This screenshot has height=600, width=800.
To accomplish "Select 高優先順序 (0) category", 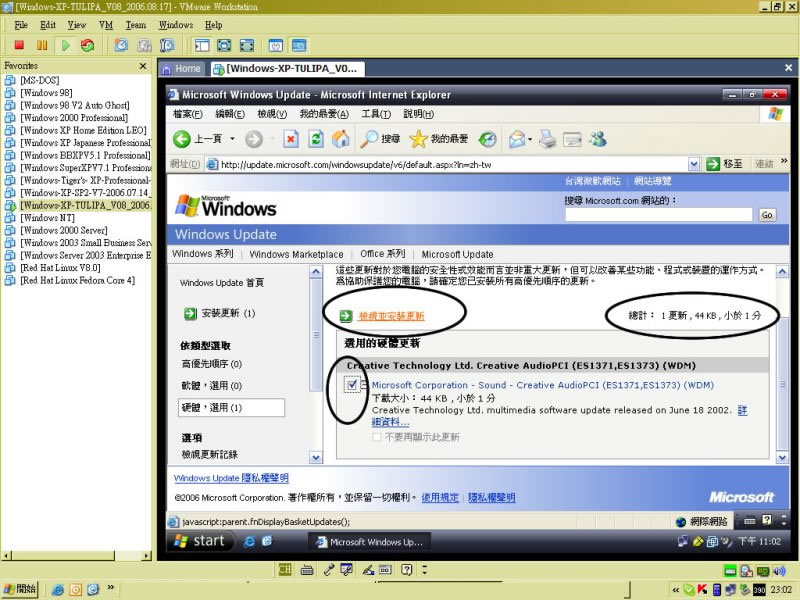I will coord(212,364).
